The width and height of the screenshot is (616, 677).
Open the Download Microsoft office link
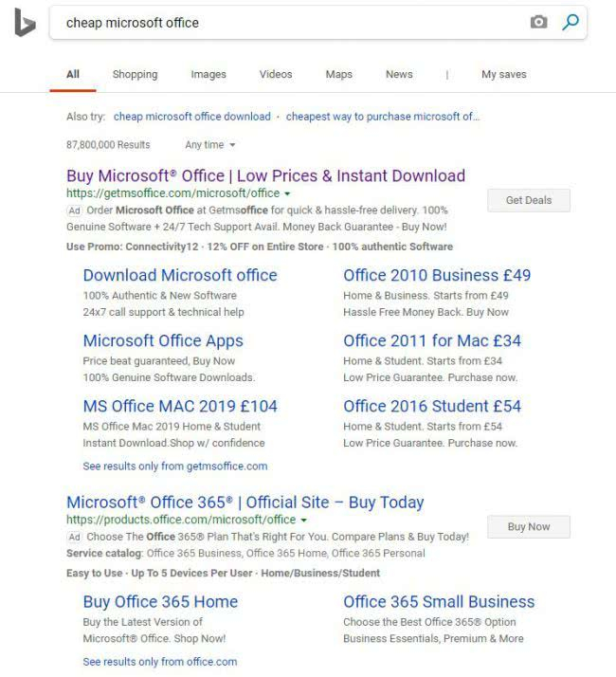pos(180,276)
